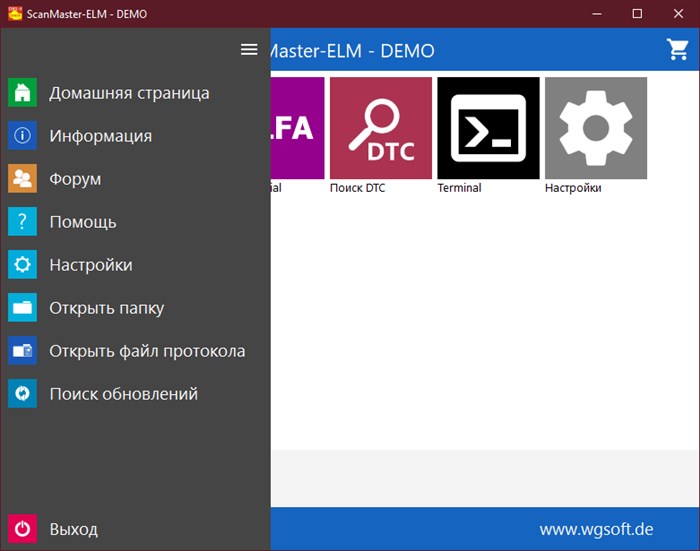The image size is (700, 551).
Task: Maximize the ScanMaster-ELM window
Action: [x=638, y=14]
